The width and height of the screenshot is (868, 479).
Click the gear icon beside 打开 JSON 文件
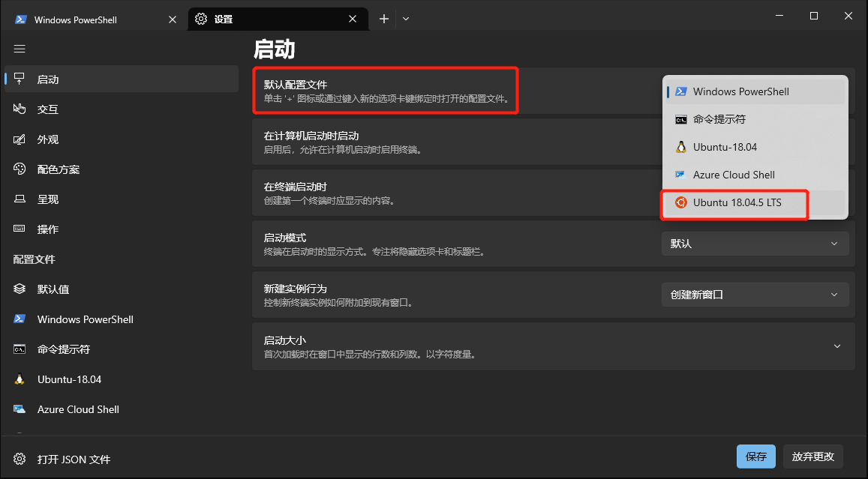point(20,459)
